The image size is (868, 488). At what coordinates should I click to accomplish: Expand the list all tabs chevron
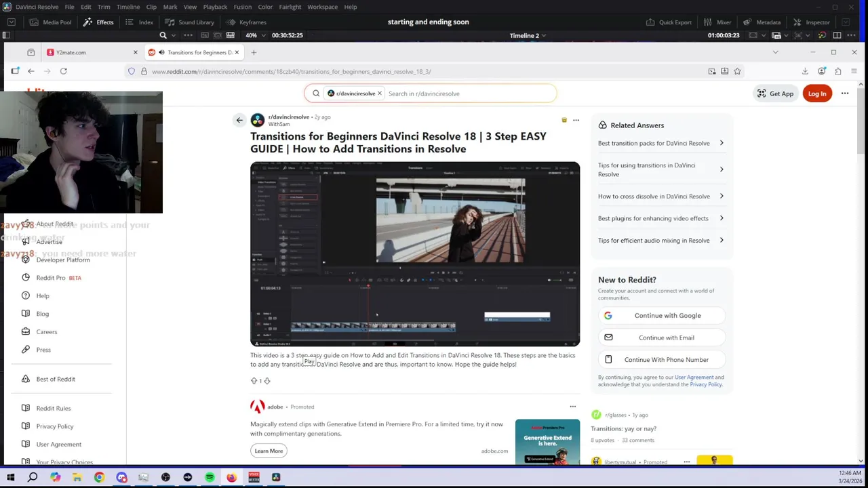pyautogui.click(x=775, y=52)
